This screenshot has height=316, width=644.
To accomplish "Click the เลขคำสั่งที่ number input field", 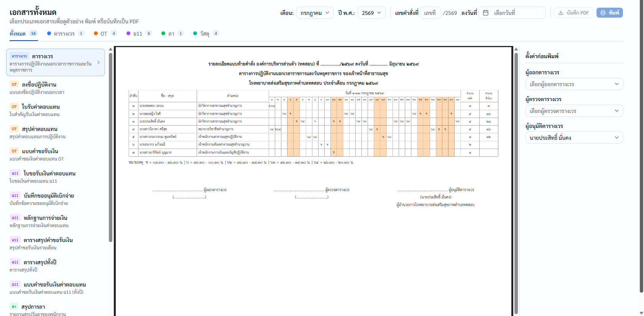I will tap(430, 13).
